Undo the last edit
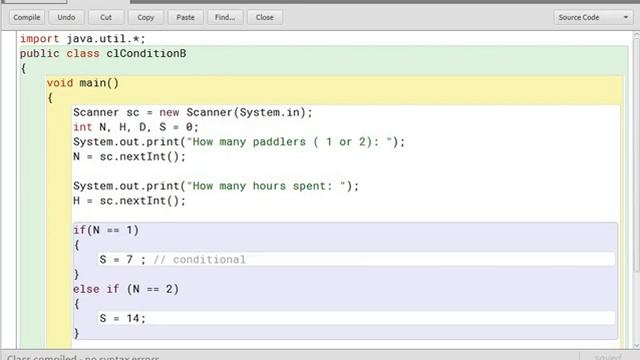Viewport: 640px width, 360px height. (x=66, y=18)
